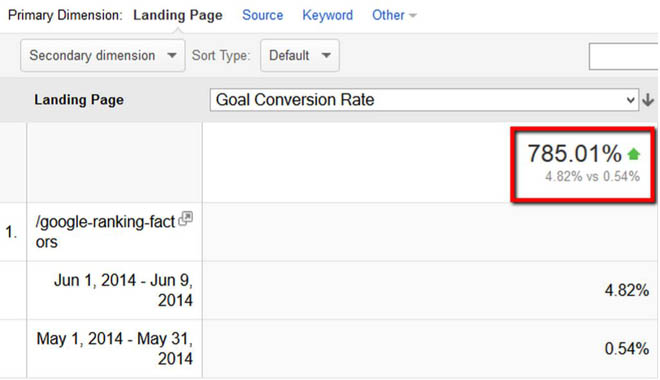Select the Jun 1, 2014 - Jun 9 row
The image size is (660, 380).
pos(328,290)
